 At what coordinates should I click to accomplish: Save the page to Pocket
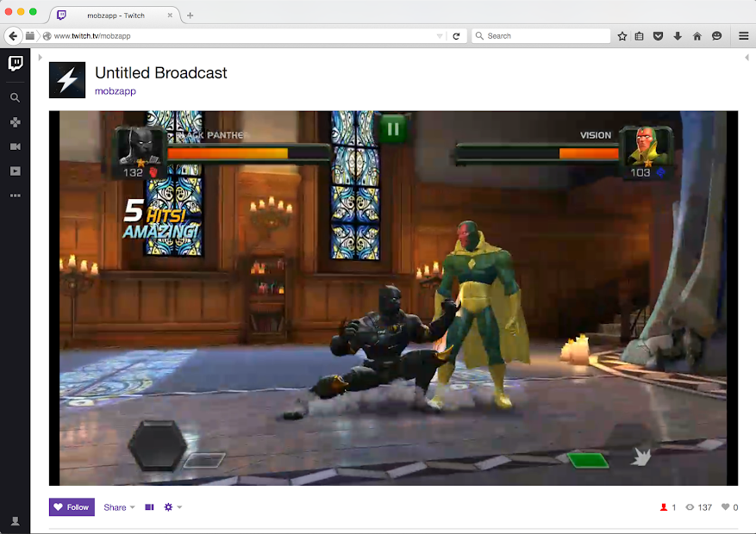click(x=658, y=35)
